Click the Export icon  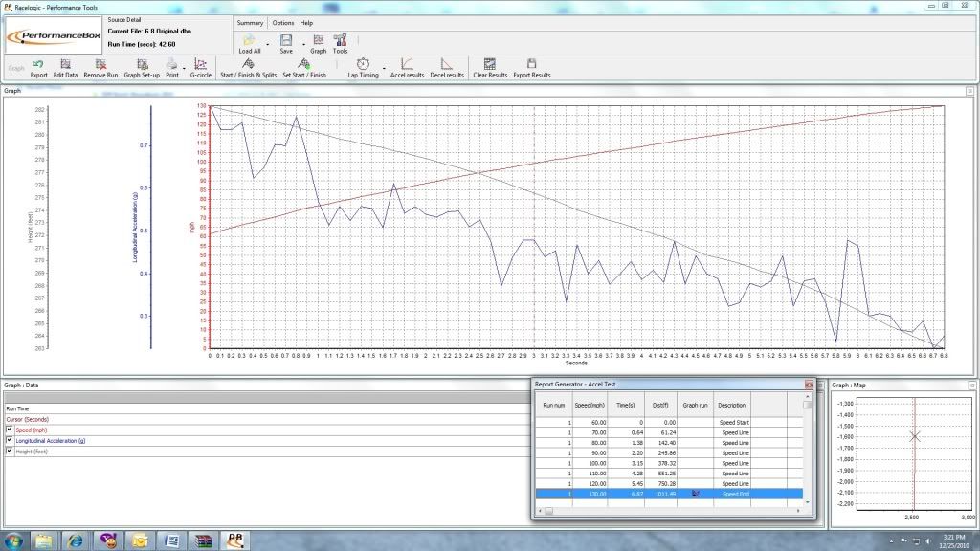[38, 64]
